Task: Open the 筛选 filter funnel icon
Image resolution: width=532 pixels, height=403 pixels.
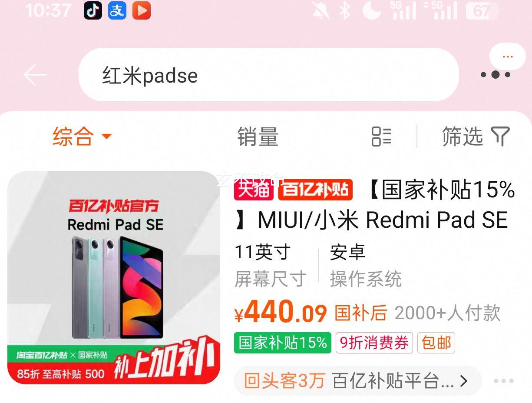Action: (500, 136)
